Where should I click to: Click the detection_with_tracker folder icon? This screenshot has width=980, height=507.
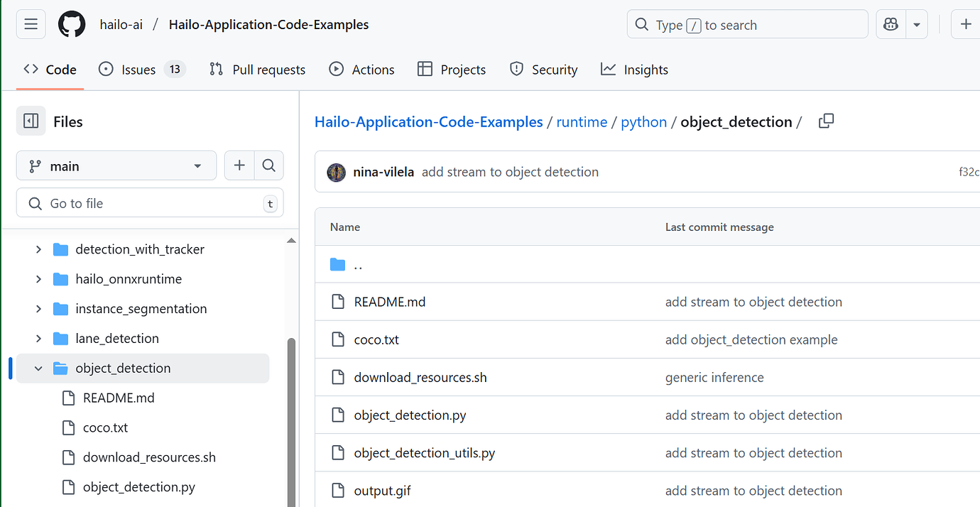[61, 249]
